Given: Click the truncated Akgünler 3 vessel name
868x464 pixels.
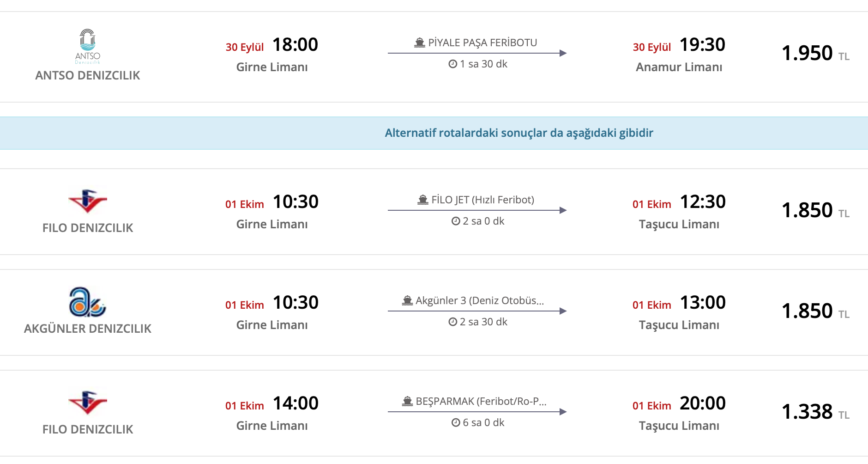Looking at the screenshot, I should tap(479, 301).
